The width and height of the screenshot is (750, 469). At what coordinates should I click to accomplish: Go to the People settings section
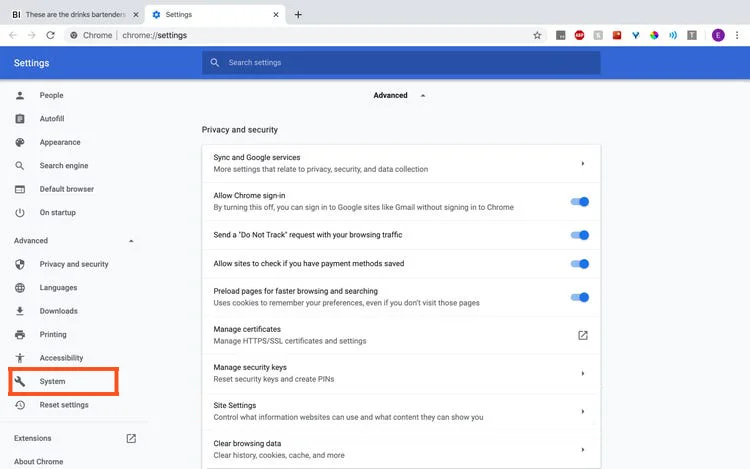click(x=51, y=95)
